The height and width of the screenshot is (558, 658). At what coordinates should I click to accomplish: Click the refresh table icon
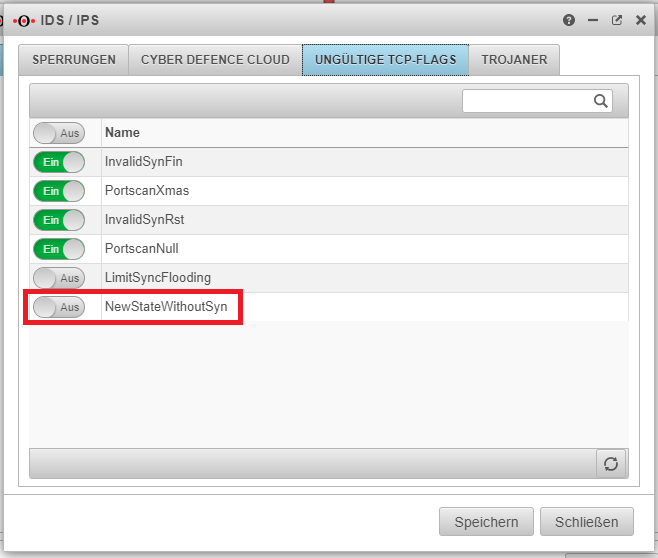tap(610, 463)
